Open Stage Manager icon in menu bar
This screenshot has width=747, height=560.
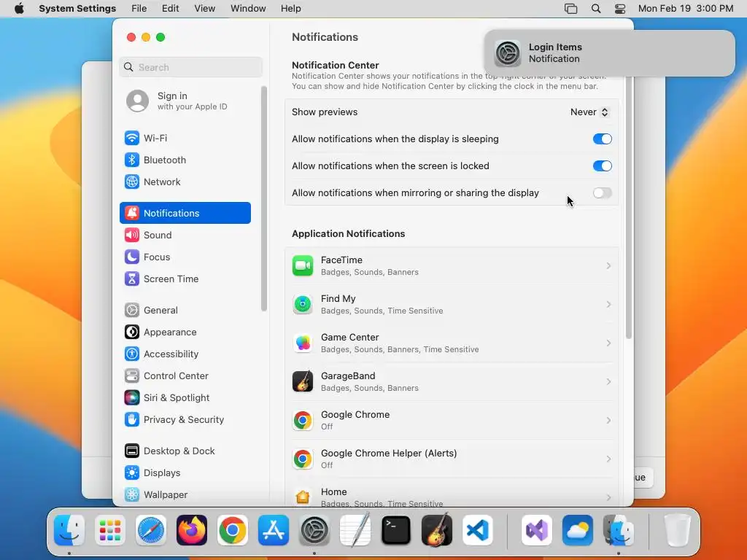point(570,9)
